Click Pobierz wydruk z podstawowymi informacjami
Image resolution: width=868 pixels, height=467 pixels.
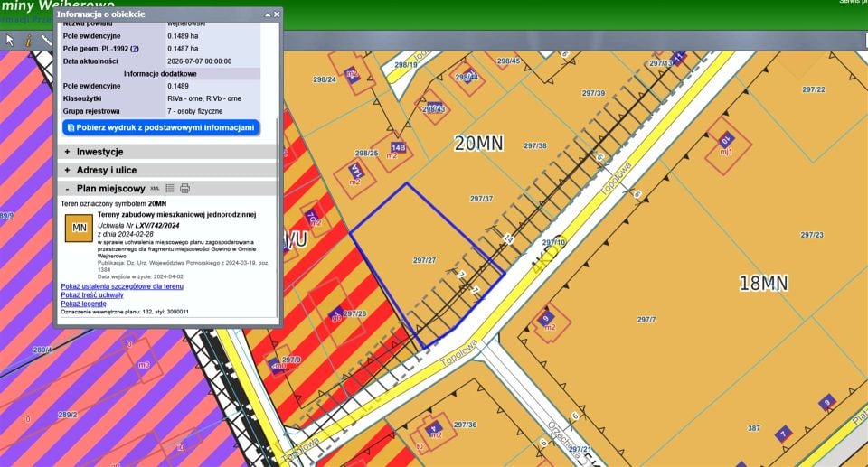point(161,127)
